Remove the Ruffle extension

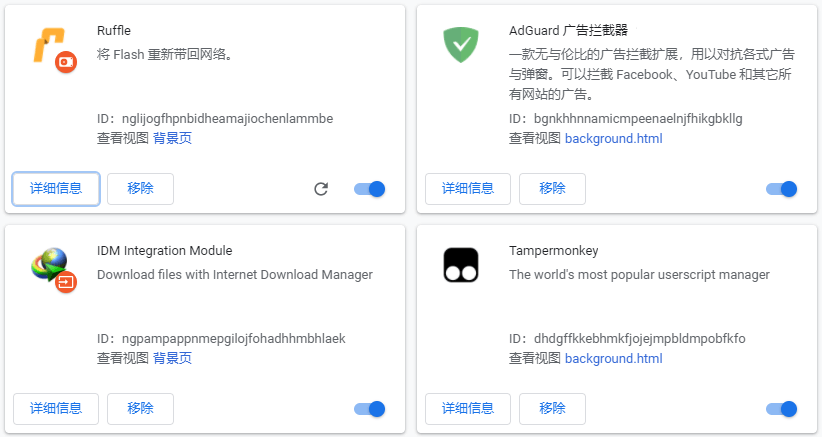tap(140, 189)
